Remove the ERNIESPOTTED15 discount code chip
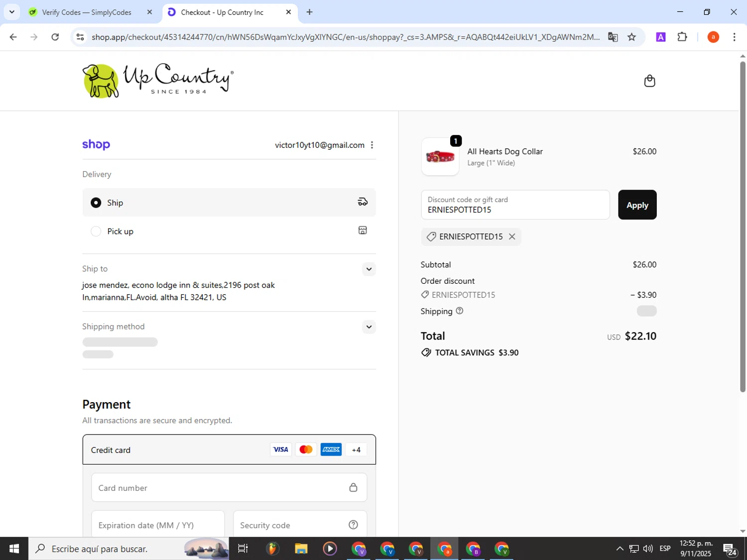This screenshot has height=560, width=747. [x=512, y=236]
